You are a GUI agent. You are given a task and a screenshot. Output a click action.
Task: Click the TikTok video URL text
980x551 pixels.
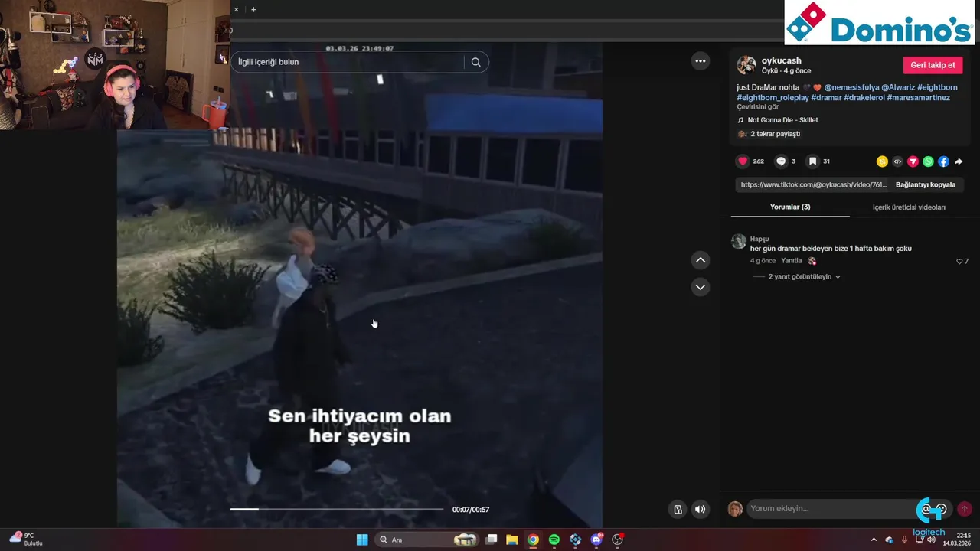point(813,184)
